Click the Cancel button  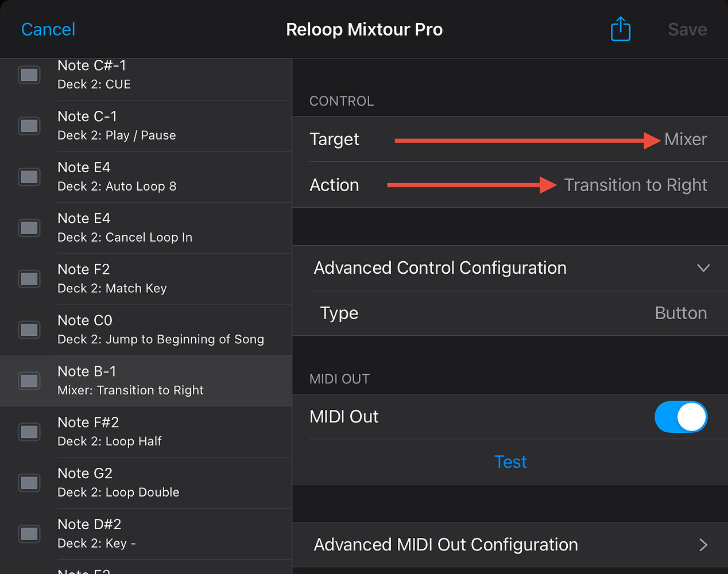[x=48, y=29]
